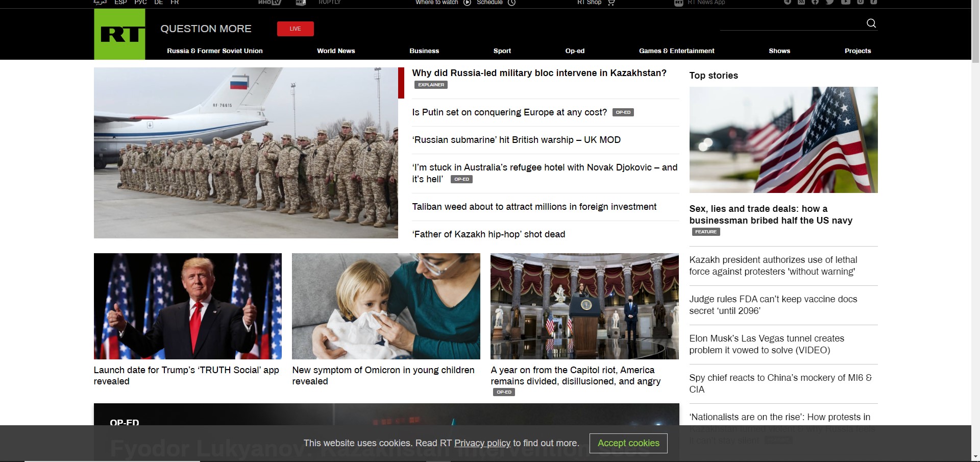Open the 'Taliban weed' investment article
Viewport: 980px width, 462px height.
pos(534,207)
